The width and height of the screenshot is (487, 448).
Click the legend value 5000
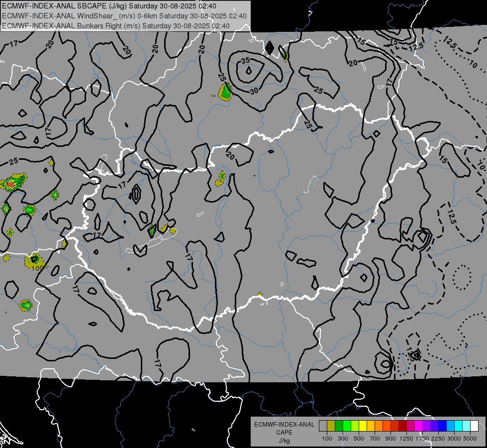470,439
